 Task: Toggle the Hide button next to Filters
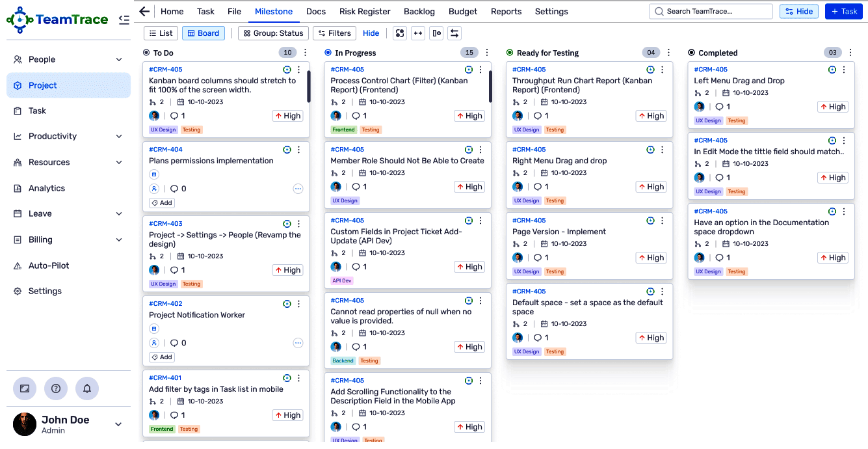371,33
